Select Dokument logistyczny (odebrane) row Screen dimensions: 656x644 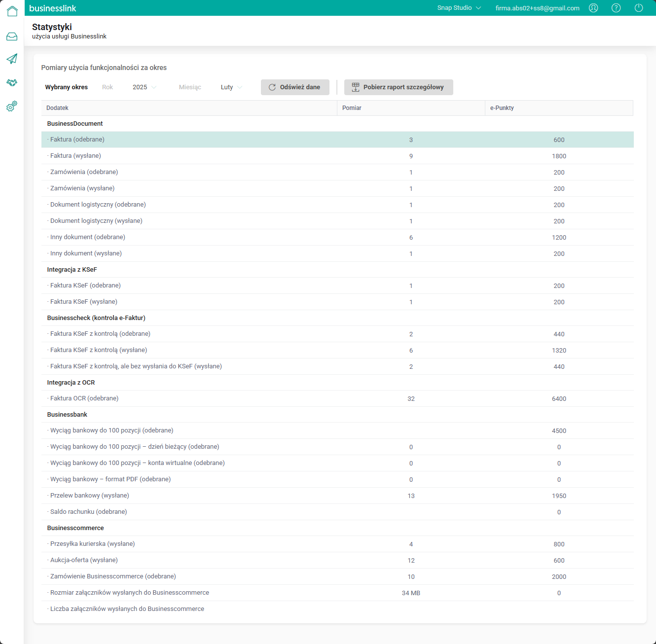[x=337, y=205]
